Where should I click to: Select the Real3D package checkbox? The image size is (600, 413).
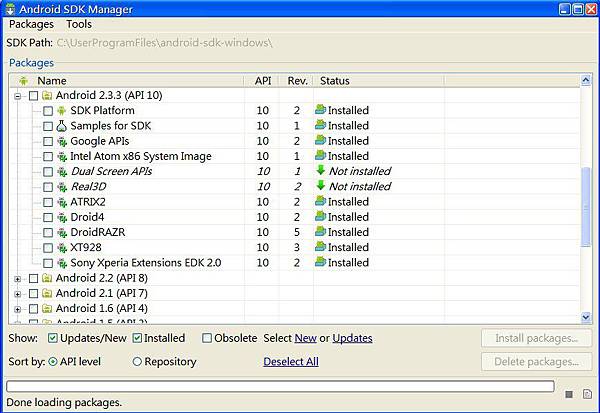pos(48,187)
